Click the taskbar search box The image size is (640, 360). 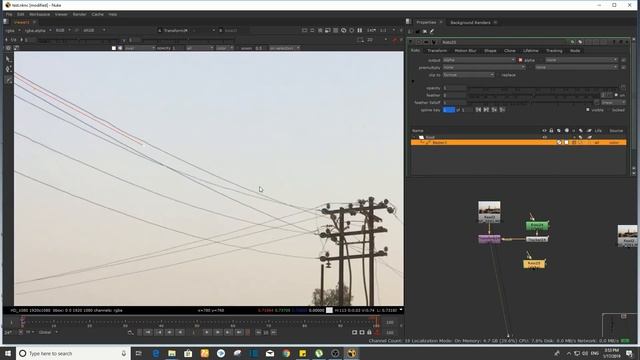pos(73,353)
